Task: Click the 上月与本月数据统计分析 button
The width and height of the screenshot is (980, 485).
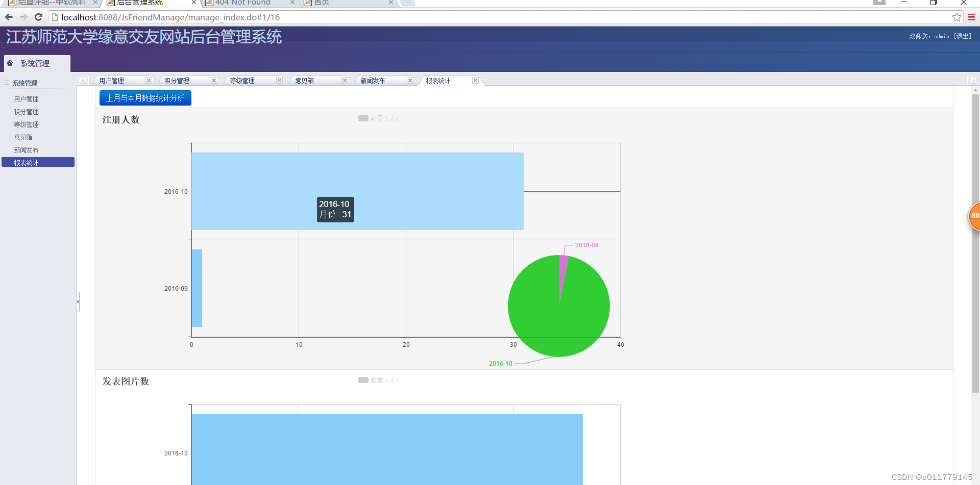Action: click(x=145, y=98)
